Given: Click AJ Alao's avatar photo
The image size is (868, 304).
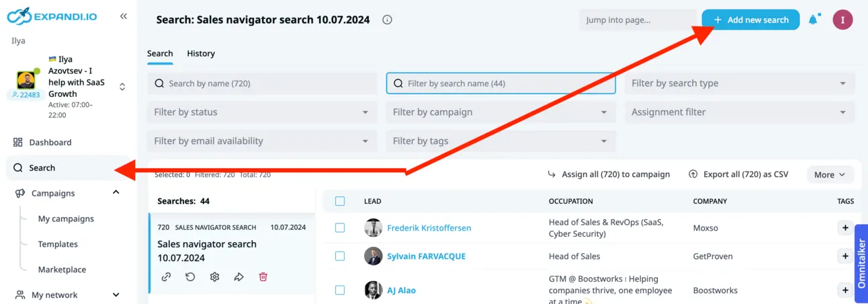Looking at the screenshot, I should (374, 291).
